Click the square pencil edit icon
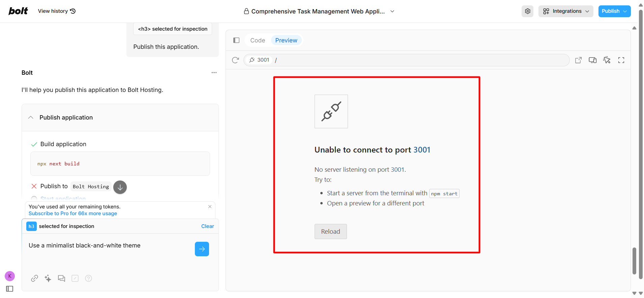The image size is (644, 298). click(x=75, y=278)
